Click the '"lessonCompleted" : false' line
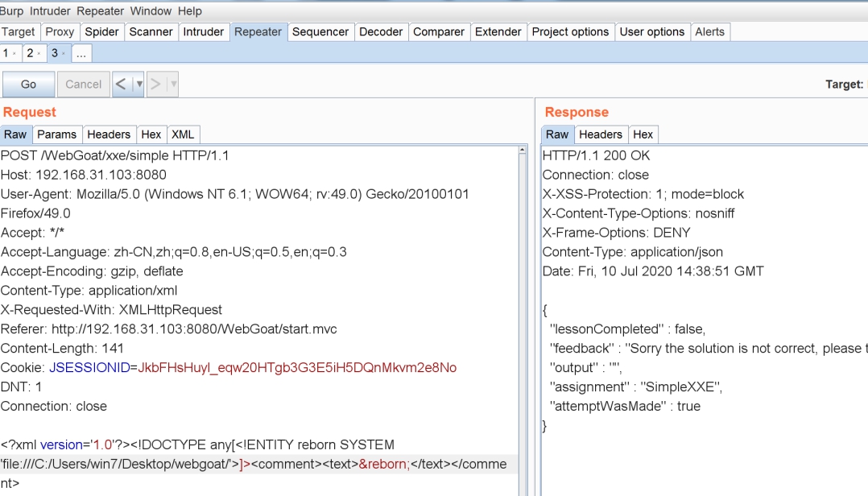The height and width of the screenshot is (496, 868). (628, 329)
